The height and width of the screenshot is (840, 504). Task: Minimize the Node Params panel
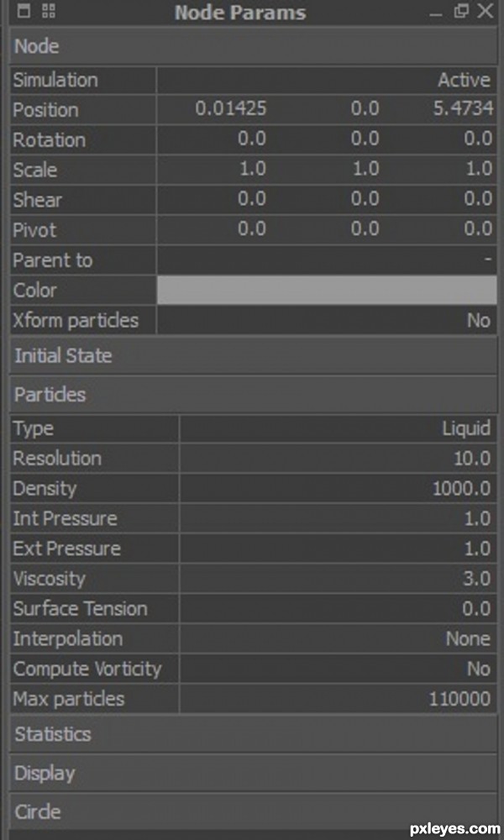[437, 14]
